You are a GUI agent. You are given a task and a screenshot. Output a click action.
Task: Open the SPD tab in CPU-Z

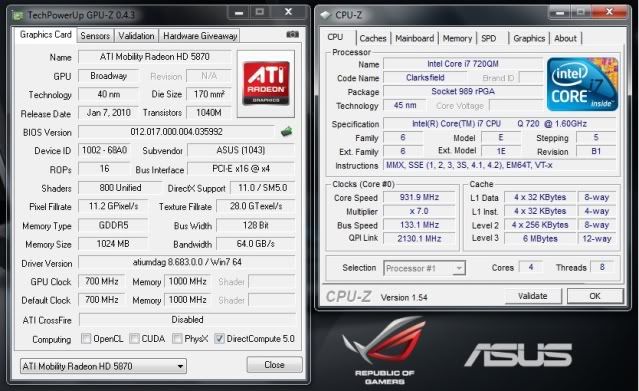point(489,38)
